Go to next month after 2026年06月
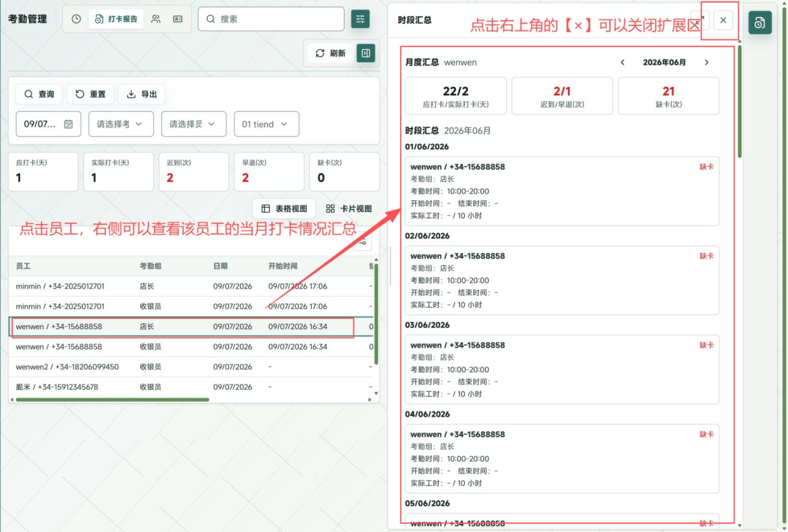Viewport: 788px width, 532px height. 706,62
